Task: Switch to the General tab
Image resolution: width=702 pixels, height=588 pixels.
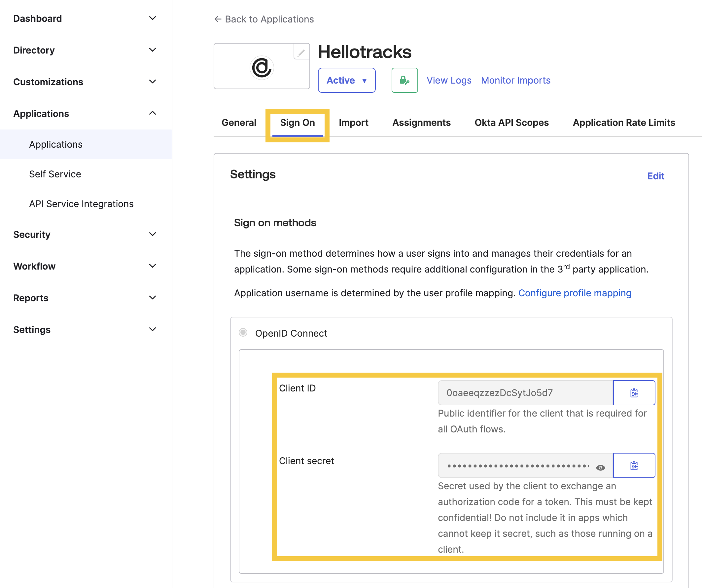Action: tap(239, 123)
